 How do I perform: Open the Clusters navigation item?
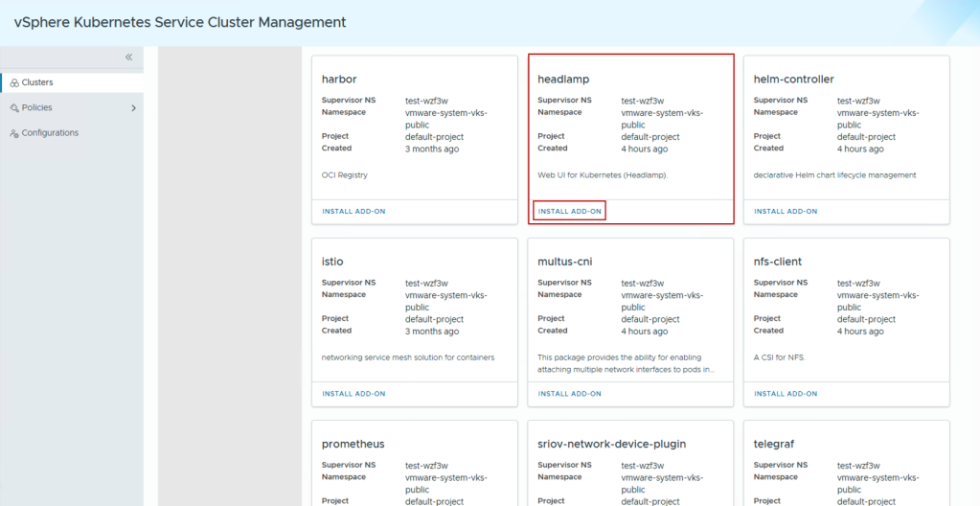pos(72,82)
